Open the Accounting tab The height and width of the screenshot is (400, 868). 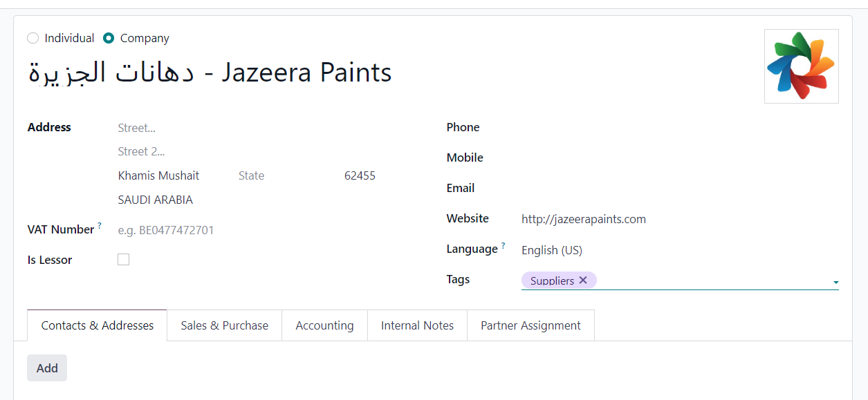(x=324, y=325)
